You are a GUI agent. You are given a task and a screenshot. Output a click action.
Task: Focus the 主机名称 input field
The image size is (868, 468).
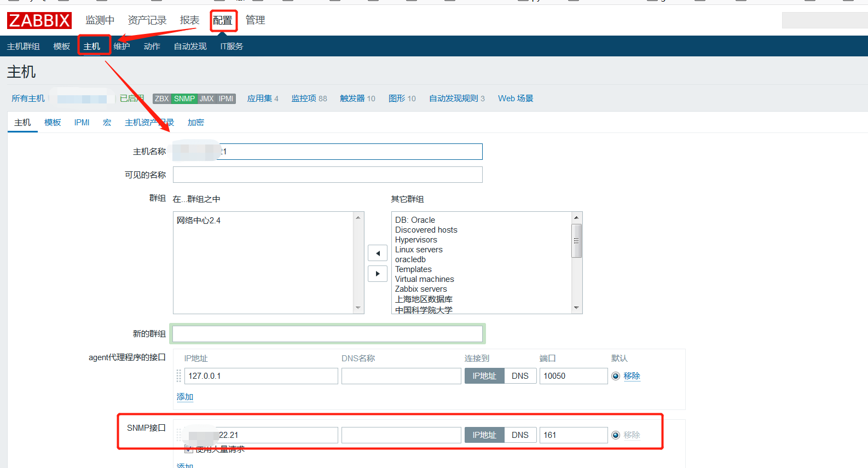click(327, 152)
